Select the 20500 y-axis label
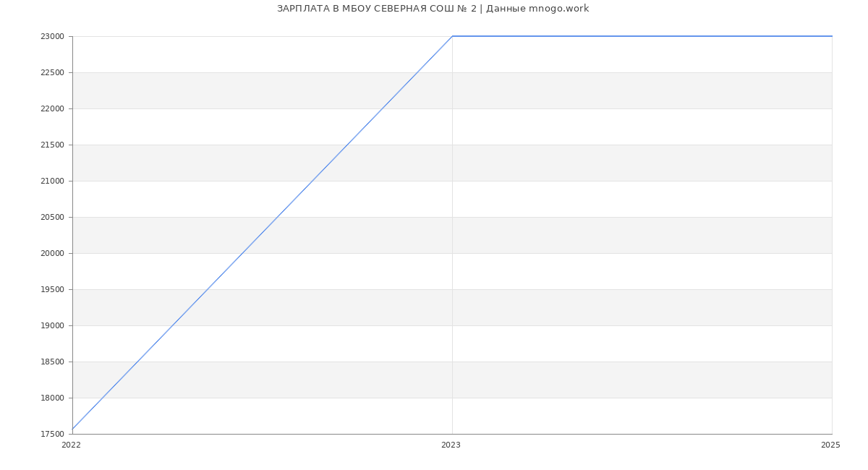 (52, 218)
